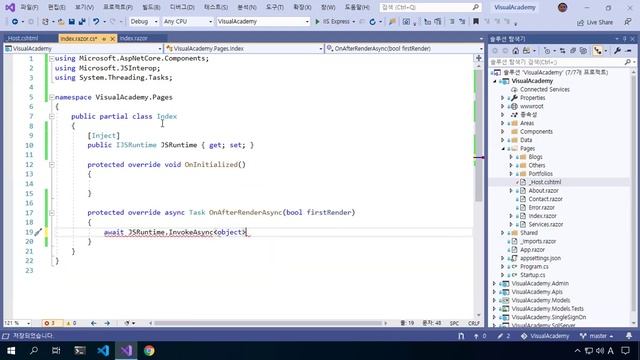Click the top search box (Ctrl+Q)
640x360 pixels.
point(430,7)
